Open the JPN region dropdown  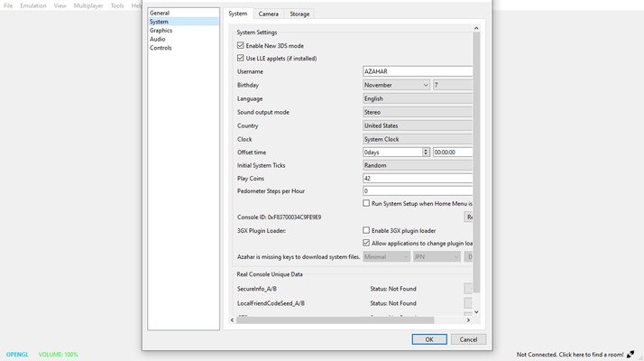tap(437, 256)
